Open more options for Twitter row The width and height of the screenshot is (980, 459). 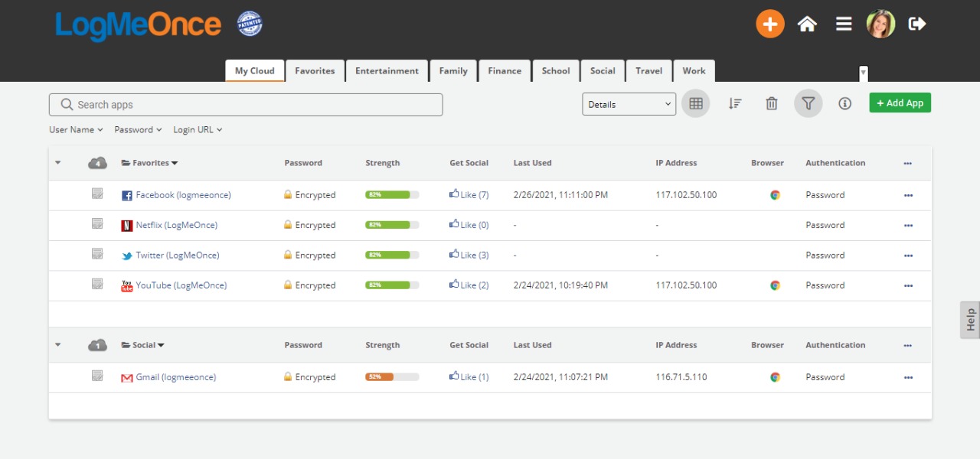(908, 256)
